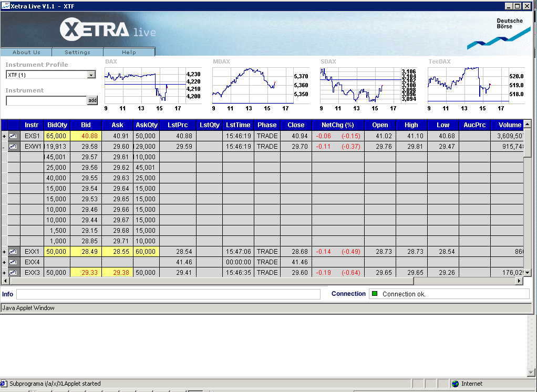The width and height of the screenshot is (537, 392).
Task: Open chart icon for EXX4 row
Action: coord(13,262)
